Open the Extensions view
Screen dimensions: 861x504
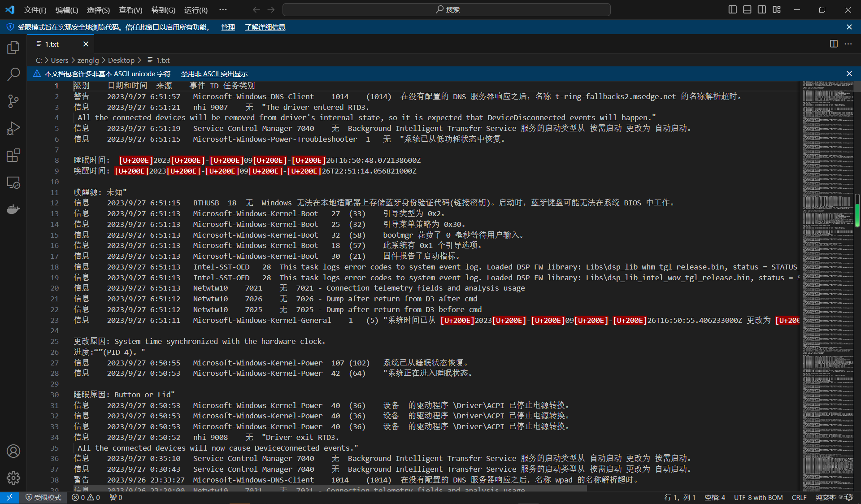[13, 156]
